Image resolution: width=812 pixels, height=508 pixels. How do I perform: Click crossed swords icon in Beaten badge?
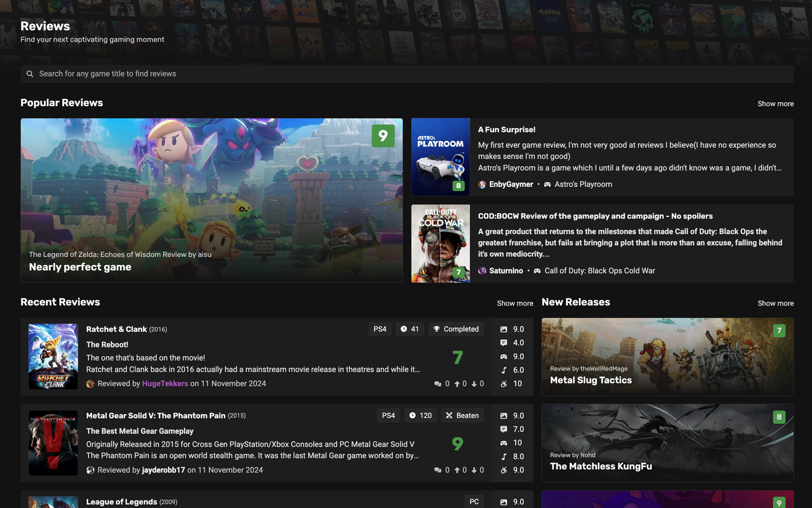[449, 416]
